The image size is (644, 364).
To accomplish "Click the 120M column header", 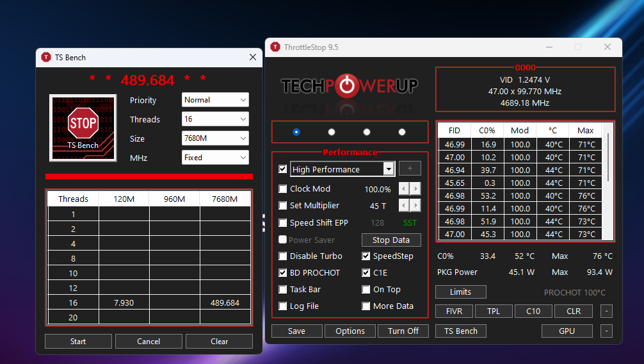I will click(x=124, y=199).
